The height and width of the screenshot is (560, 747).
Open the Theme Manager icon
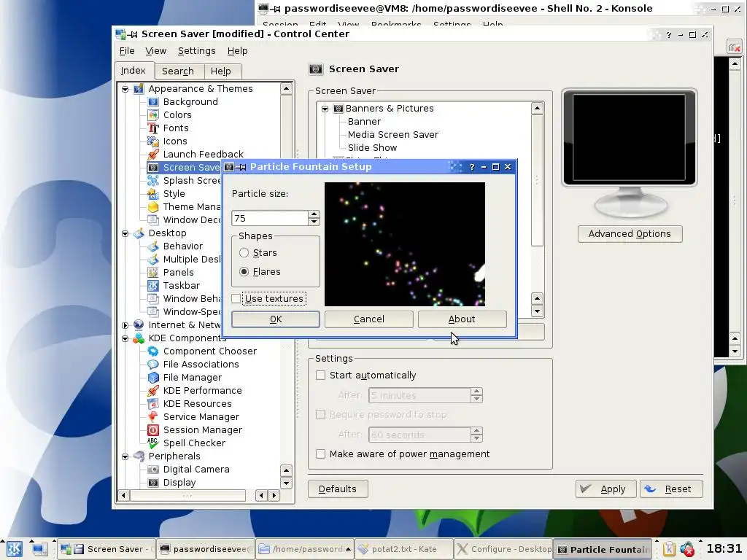tap(153, 207)
